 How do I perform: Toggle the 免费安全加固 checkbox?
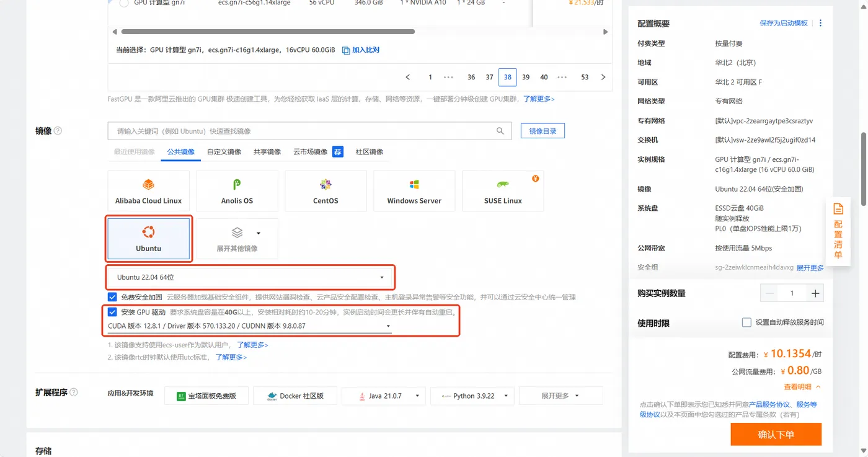(x=112, y=297)
